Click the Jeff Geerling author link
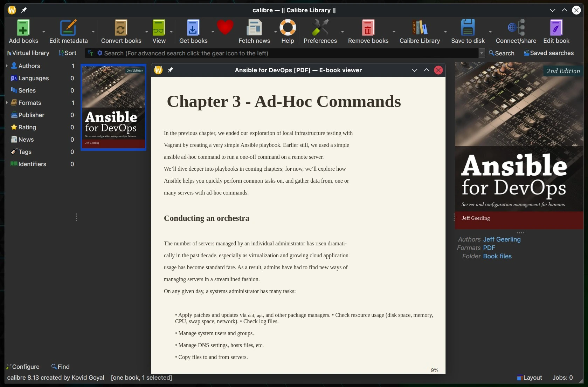The image size is (588, 387). click(501, 239)
